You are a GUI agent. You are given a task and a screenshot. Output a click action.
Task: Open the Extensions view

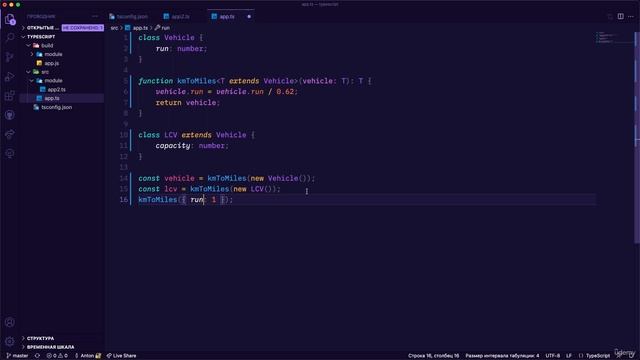click(x=10, y=96)
